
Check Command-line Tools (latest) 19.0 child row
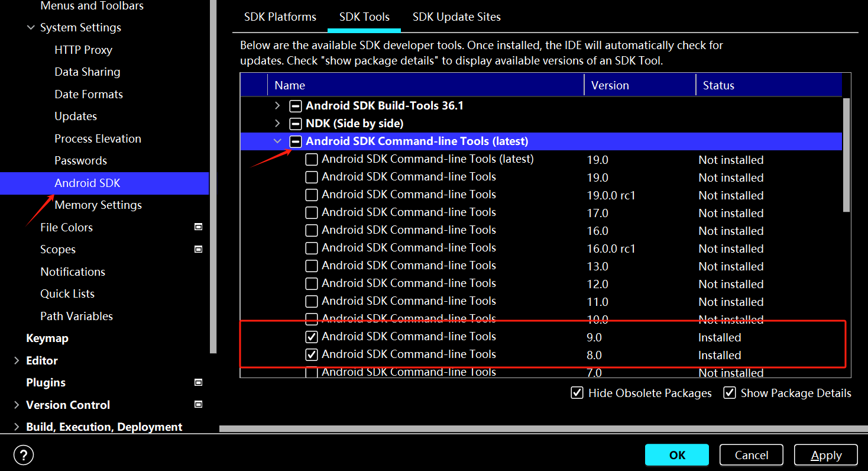tap(312, 159)
